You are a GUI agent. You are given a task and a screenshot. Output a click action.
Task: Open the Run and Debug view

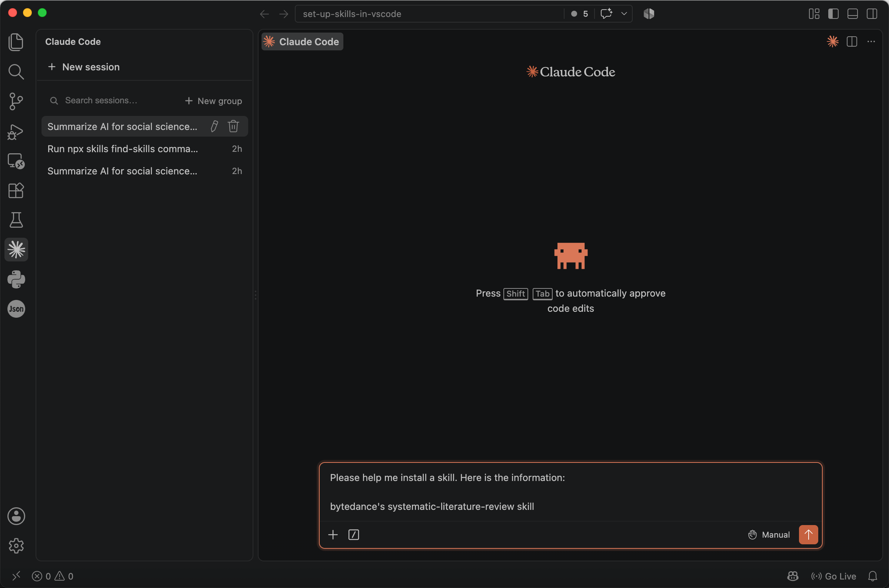click(16, 131)
